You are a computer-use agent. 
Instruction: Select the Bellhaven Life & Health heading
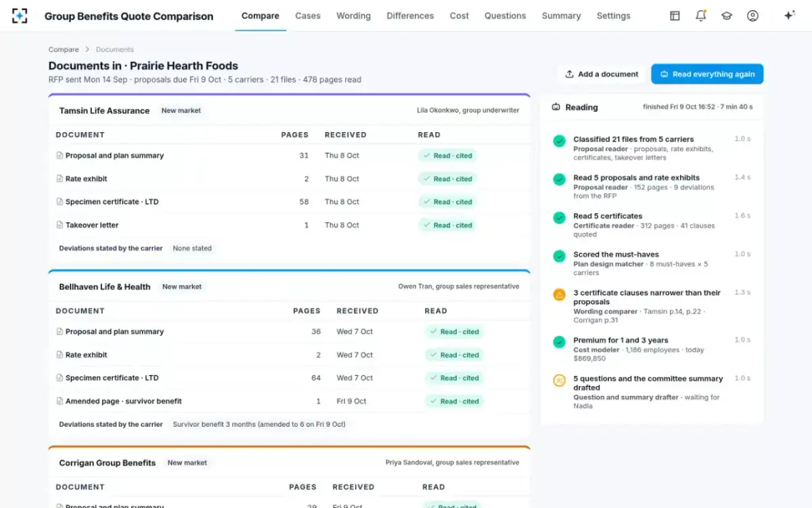tap(105, 287)
